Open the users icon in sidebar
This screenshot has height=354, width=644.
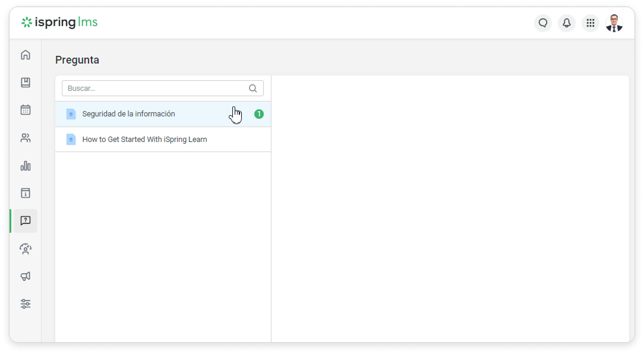tap(26, 138)
